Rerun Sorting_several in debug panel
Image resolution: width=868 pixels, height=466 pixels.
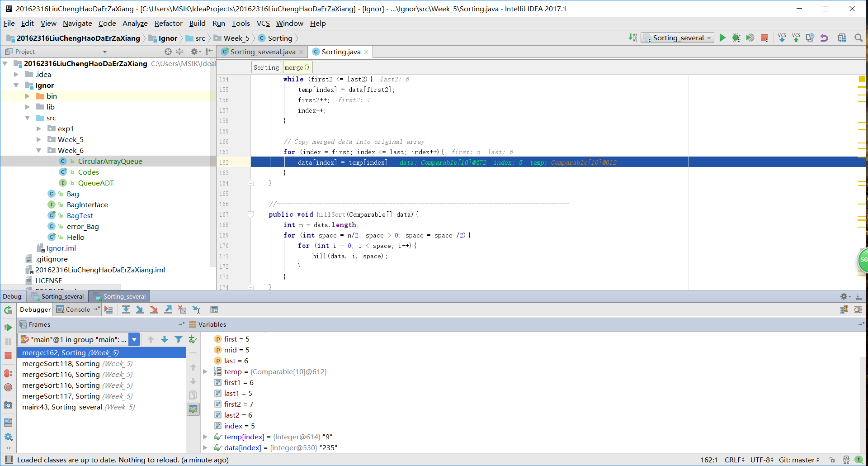pos(8,310)
